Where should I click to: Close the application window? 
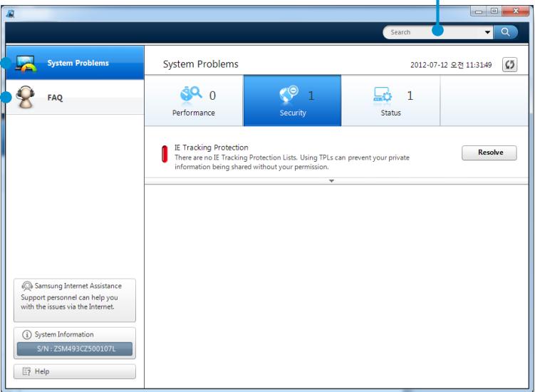tap(516, 11)
